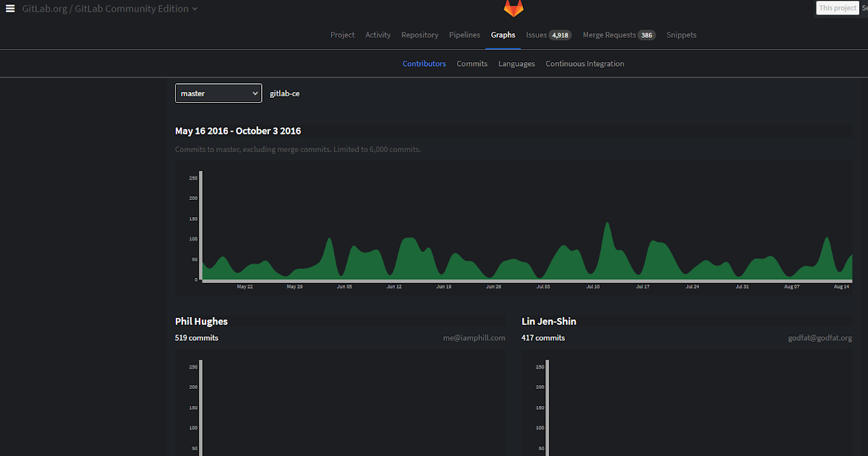
Task: Open the Pipelines tab
Action: coord(464,35)
